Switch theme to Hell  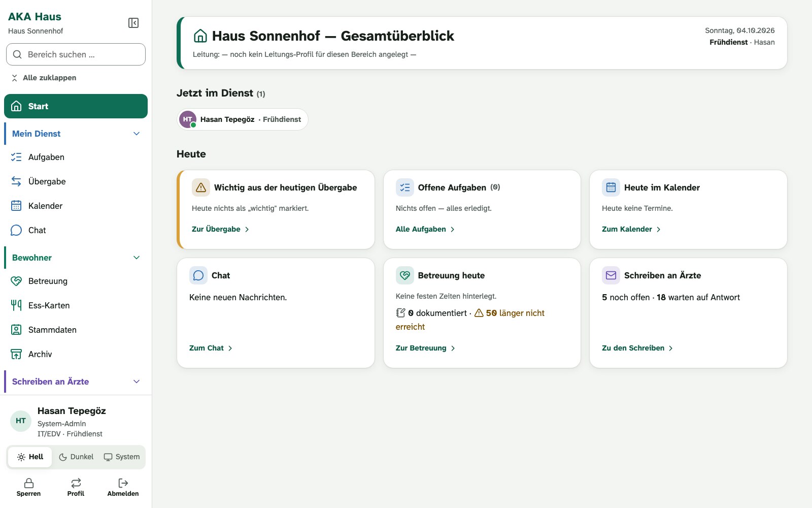click(x=30, y=457)
